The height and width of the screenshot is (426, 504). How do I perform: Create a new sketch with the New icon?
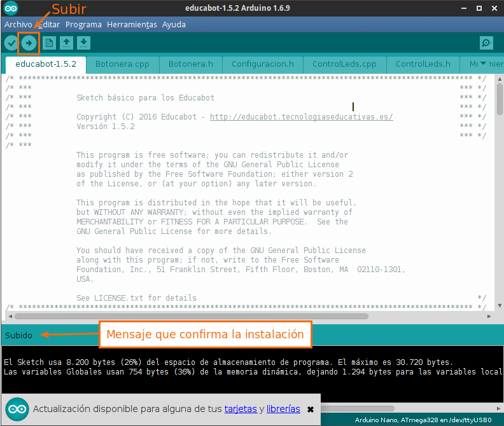pos(49,43)
